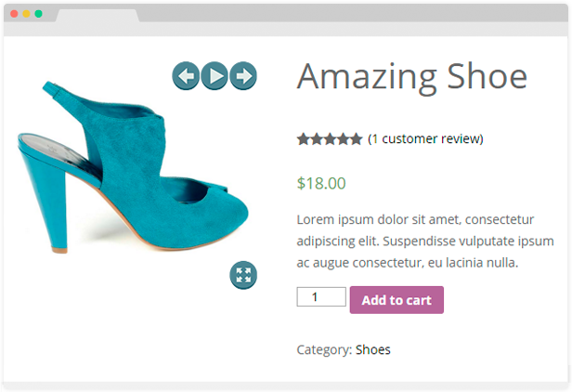
Task: Click the fifth star in the rating
Action: point(356,139)
